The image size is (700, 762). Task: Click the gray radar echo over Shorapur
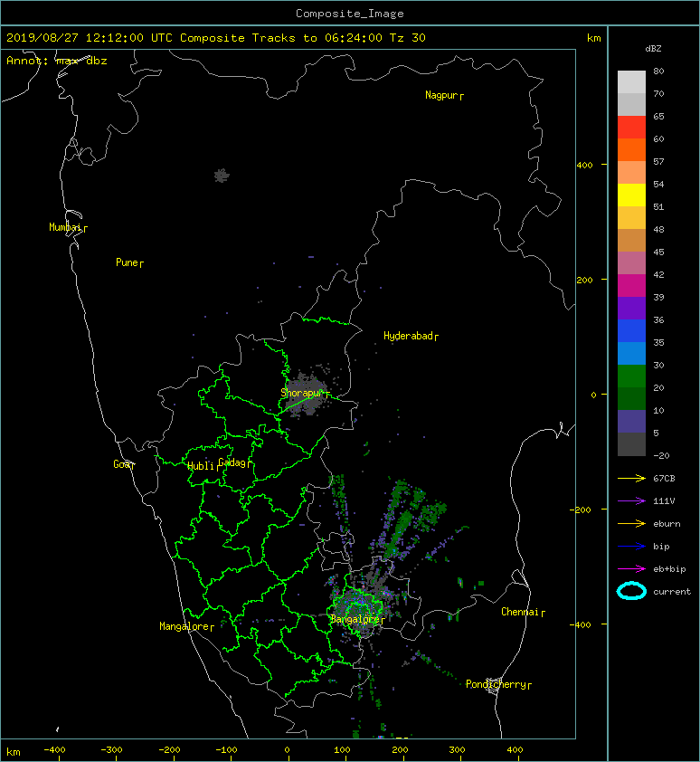[x=306, y=394]
